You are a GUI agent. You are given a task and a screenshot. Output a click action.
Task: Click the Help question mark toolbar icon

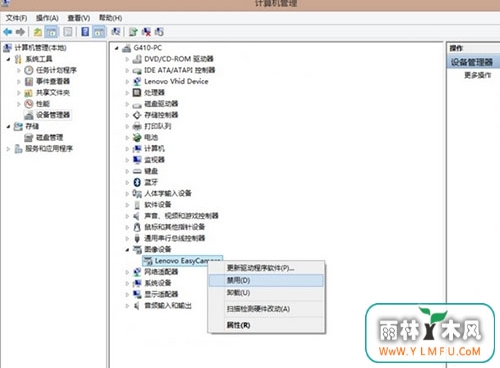(x=85, y=32)
